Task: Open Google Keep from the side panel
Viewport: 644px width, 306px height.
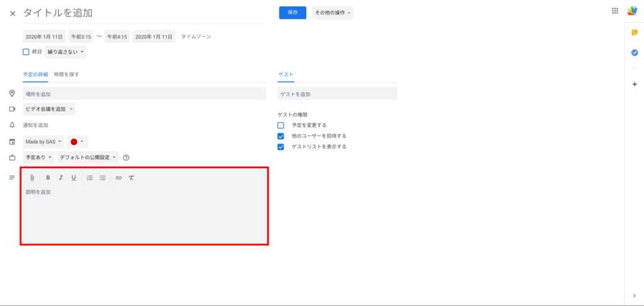Action: coord(635,33)
